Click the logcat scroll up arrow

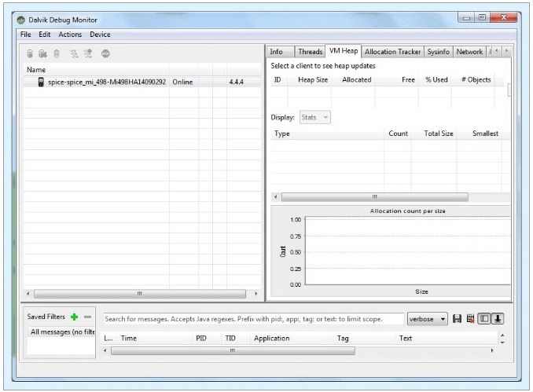(x=502, y=335)
